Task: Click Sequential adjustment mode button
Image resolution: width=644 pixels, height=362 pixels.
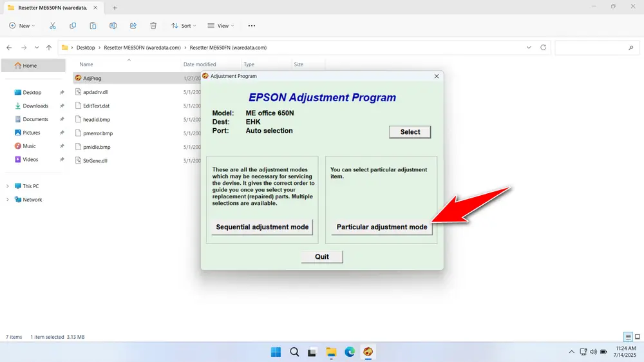Action: point(262,227)
